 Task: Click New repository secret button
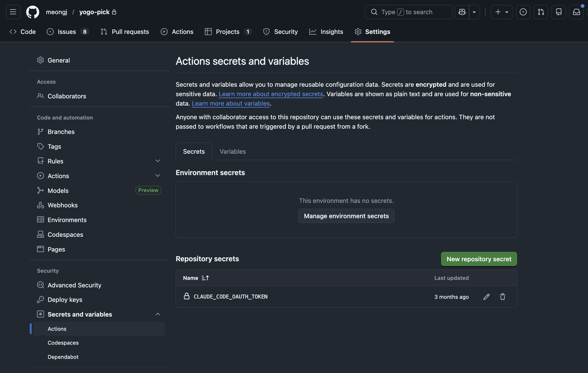[479, 259]
